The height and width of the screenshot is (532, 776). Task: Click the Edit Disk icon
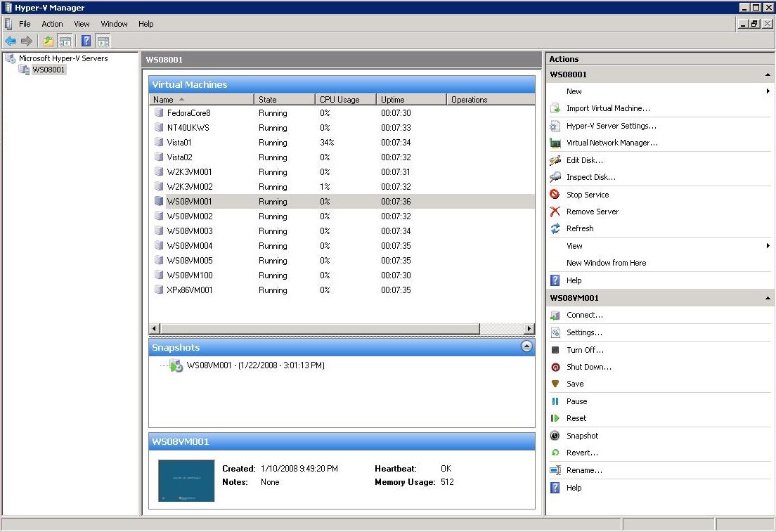[555, 160]
